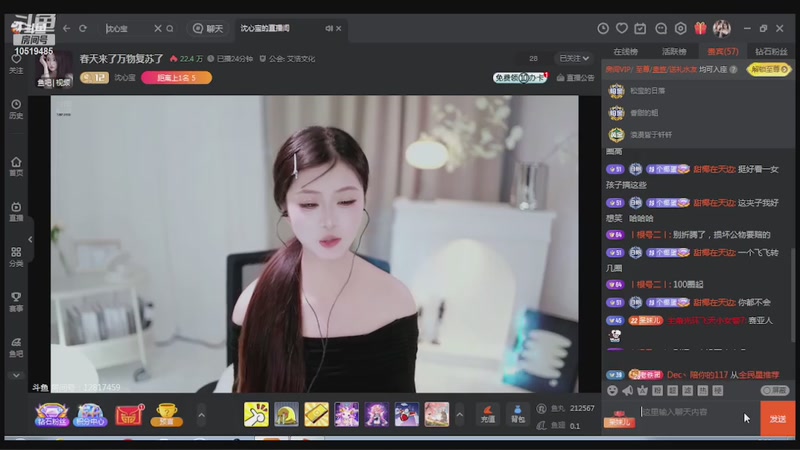Viewport: 800px width, 450px height.
Task: Click the level 12 badge
Action: click(x=94, y=78)
